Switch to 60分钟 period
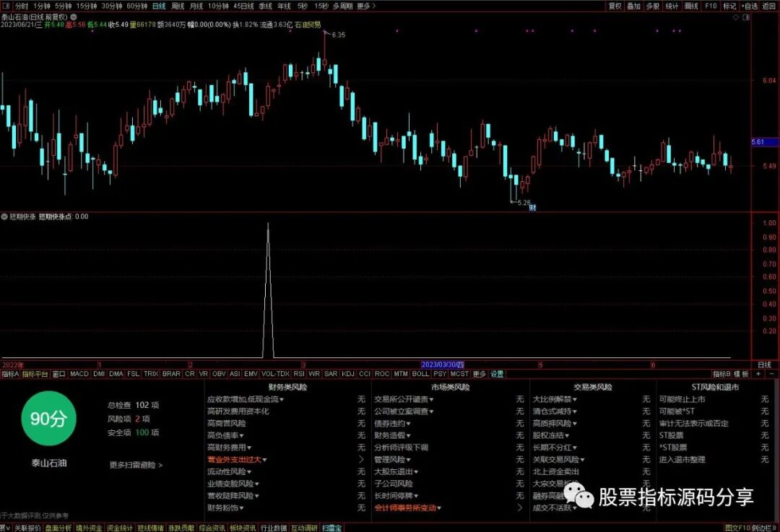The height and width of the screenshot is (532, 780). [136, 6]
